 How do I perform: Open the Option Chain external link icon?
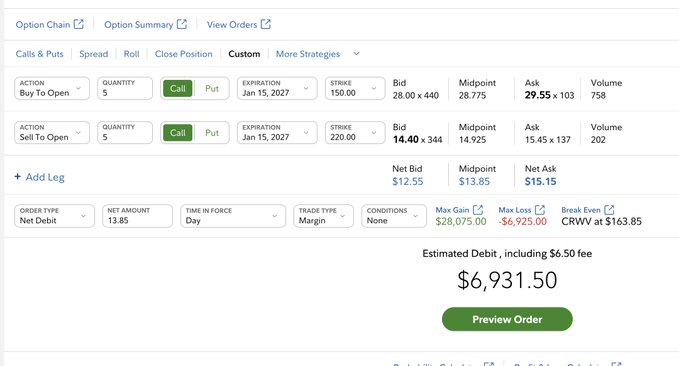78,24
